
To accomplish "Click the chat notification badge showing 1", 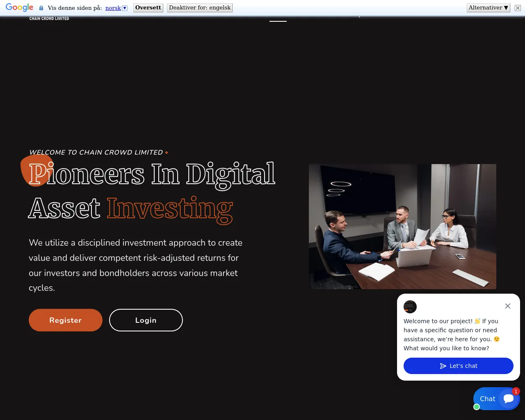I will [x=516, y=391].
